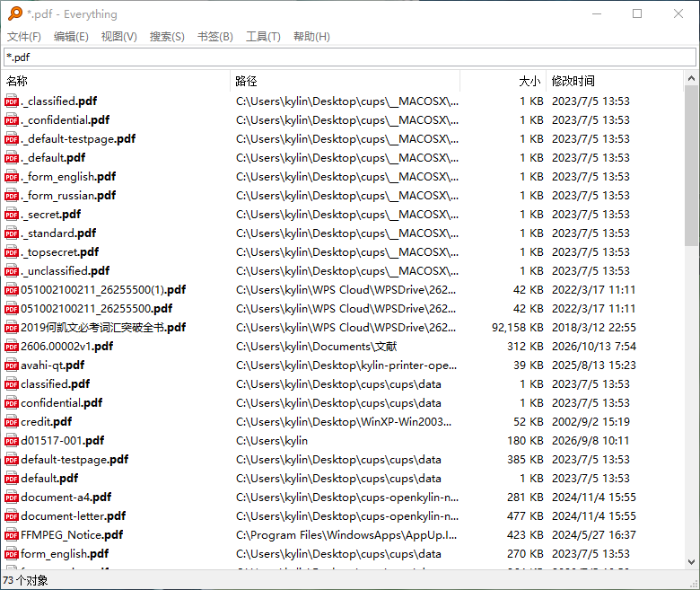Open the 书签(B) menu
700x590 pixels.
(215, 37)
